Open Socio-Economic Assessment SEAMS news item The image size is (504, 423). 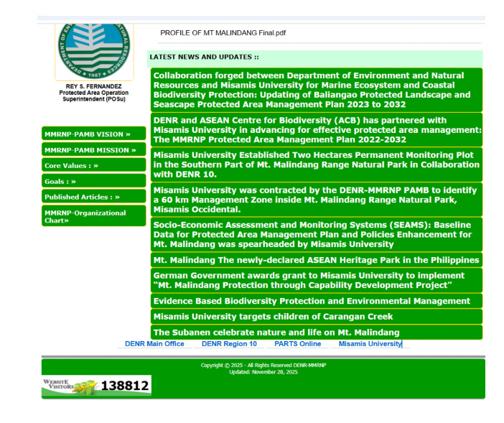(317, 234)
